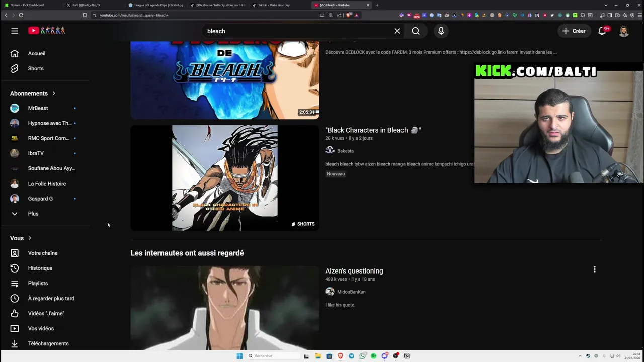The height and width of the screenshot is (362, 644).
Task: Open a new browser tab
Action: click(377, 5)
